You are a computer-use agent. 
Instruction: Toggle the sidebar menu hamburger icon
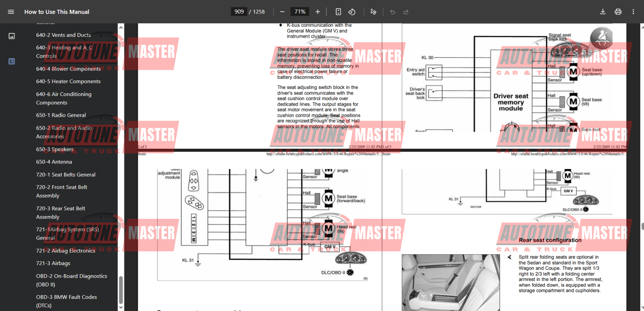[x=11, y=12]
